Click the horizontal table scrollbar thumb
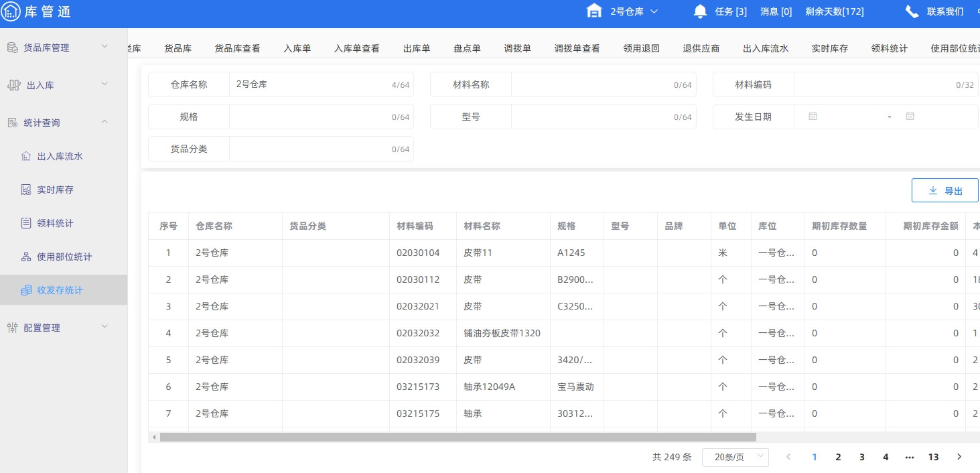Image resolution: width=980 pixels, height=473 pixels. click(458, 437)
